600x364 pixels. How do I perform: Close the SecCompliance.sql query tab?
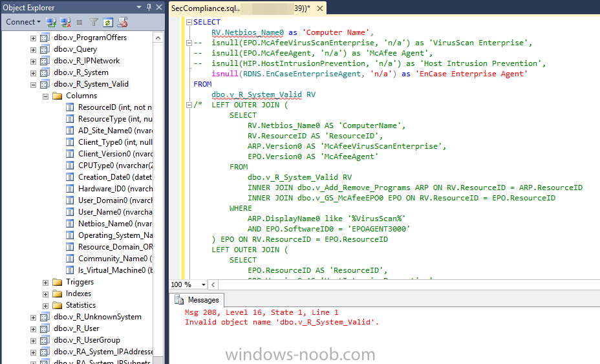point(320,8)
